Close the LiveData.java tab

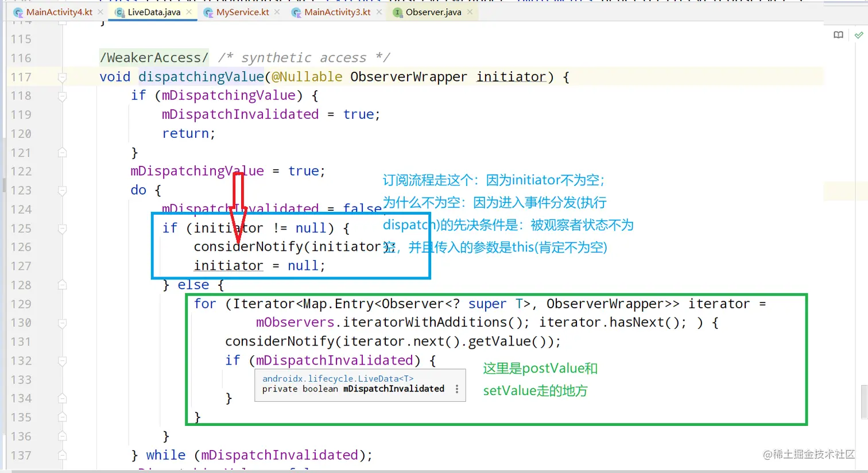click(x=189, y=12)
